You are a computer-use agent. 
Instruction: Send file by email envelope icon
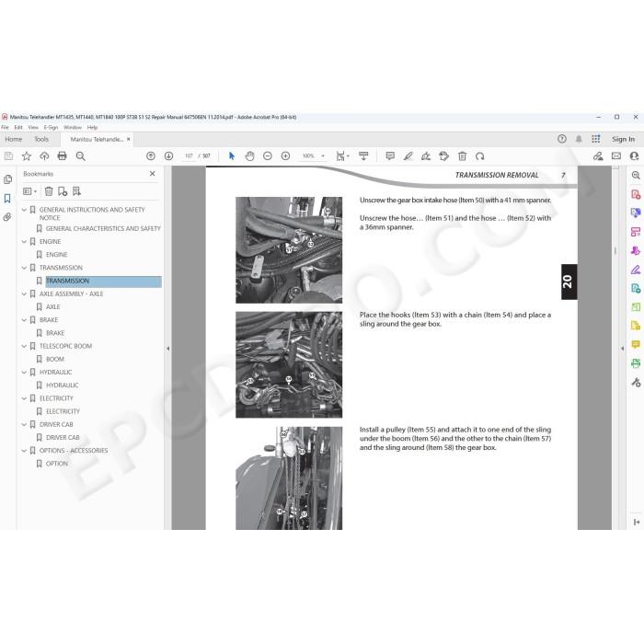pyautogui.click(x=616, y=156)
